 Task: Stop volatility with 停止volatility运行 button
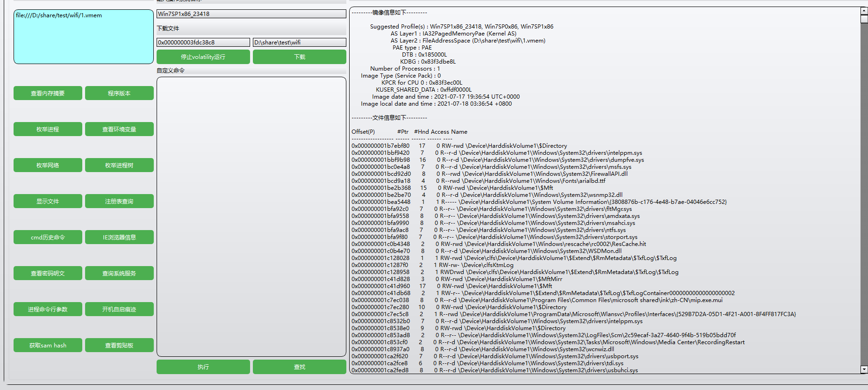click(203, 57)
